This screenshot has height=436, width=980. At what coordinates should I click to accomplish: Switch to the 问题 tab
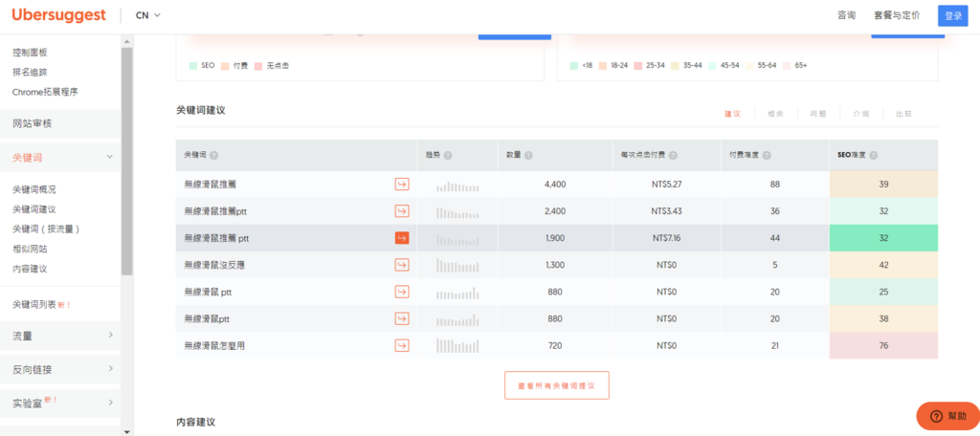coord(818,114)
